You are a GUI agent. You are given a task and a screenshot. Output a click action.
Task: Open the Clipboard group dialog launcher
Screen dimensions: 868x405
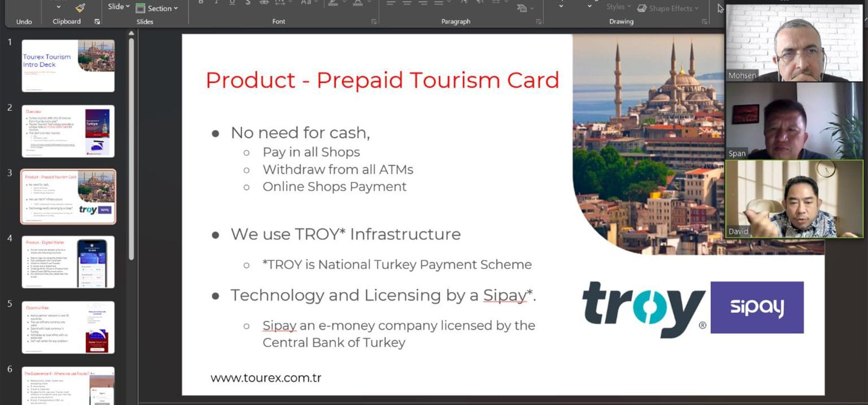[97, 21]
